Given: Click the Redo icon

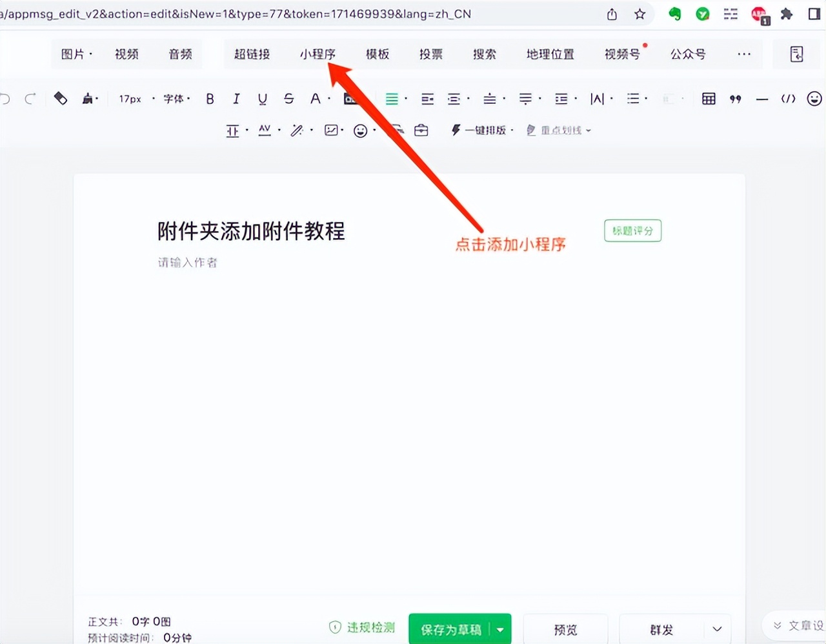Looking at the screenshot, I should pyautogui.click(x=30, y=98).
